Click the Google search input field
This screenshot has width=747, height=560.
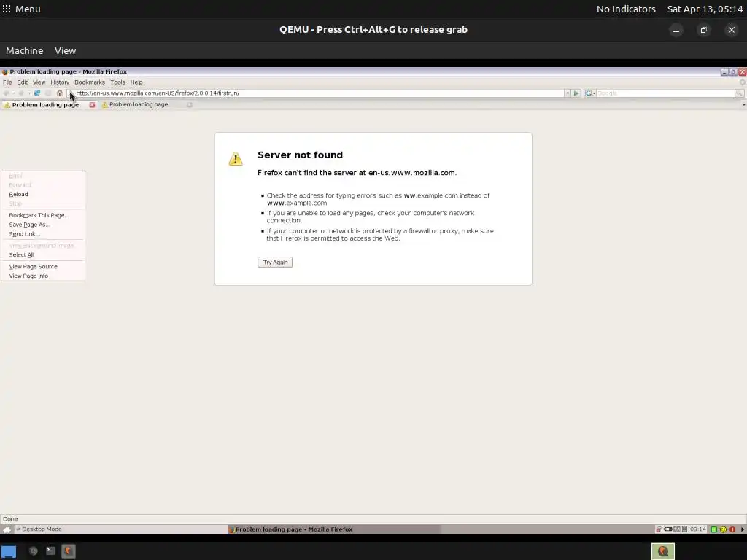coord(665,93)
